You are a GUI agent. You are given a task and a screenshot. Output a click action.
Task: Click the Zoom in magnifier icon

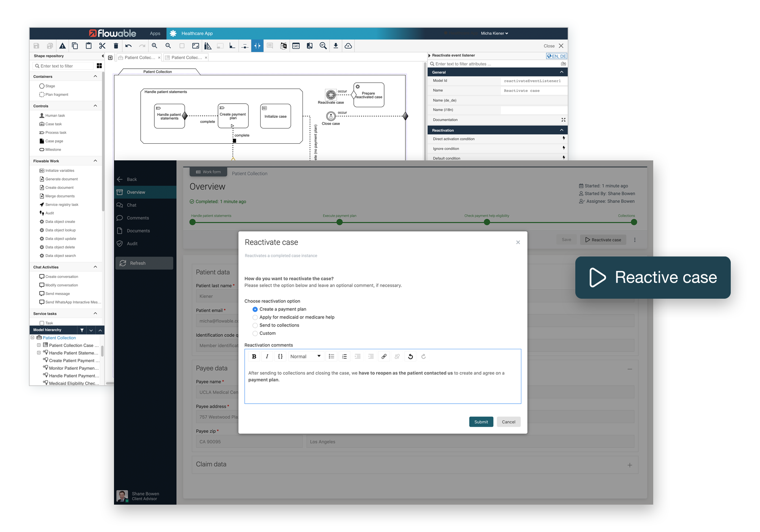pyautogui.click(x=155, y=46)
